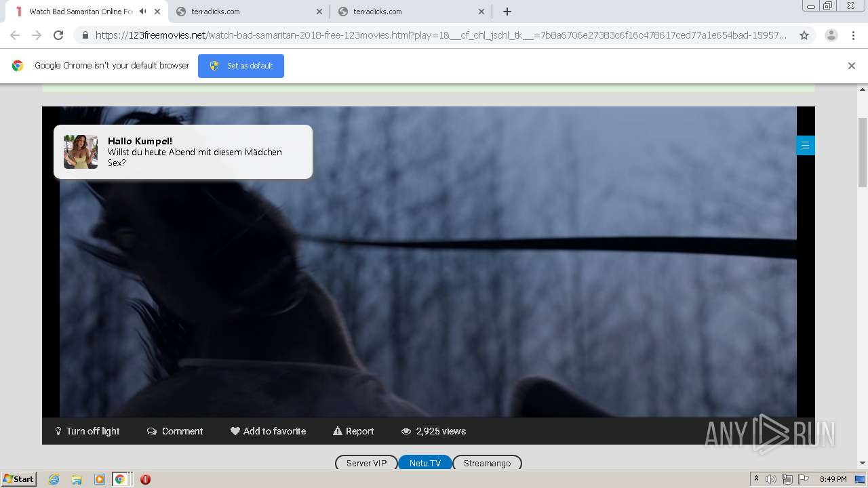This screenshot has width=868, height=488.
Task: Click the show desktop button
Action: click(861, 479)
